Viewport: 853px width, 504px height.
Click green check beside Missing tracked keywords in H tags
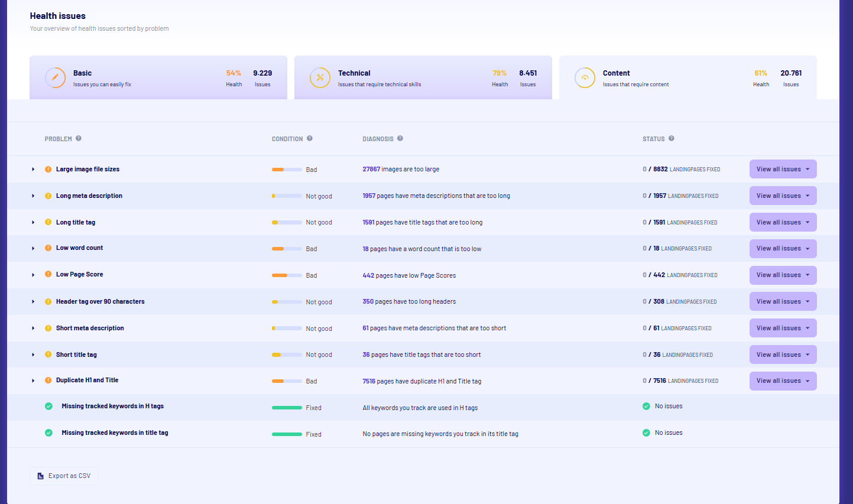(x=48, y=407)
